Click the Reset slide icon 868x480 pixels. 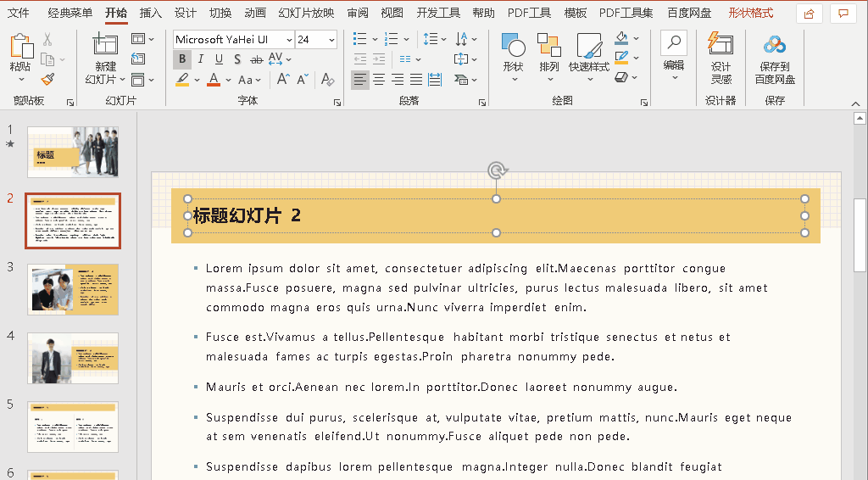pyautogui.click(x=138, y=59)
